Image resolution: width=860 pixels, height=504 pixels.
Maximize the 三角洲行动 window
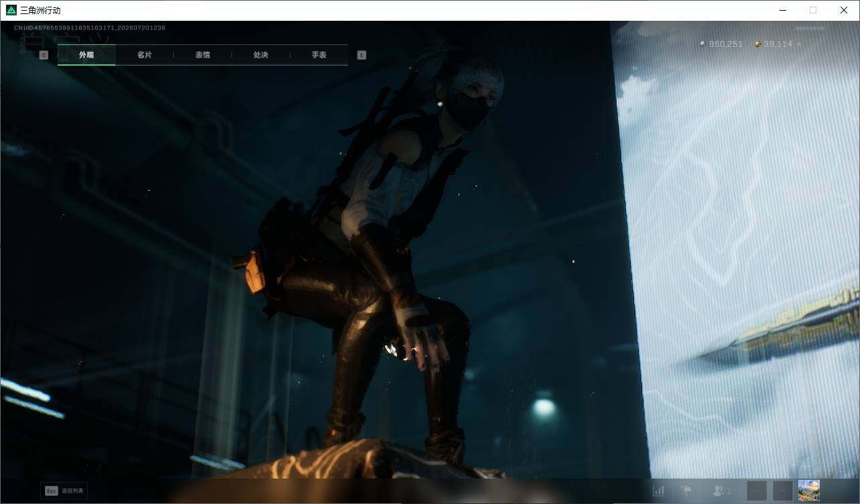click(x=813, y=10)
